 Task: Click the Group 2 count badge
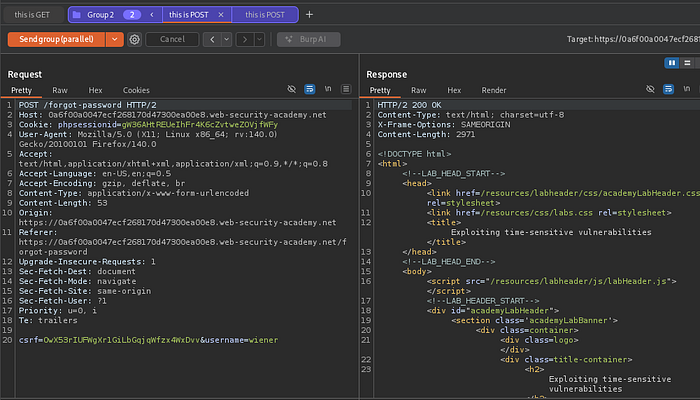[x=132, y=15]
